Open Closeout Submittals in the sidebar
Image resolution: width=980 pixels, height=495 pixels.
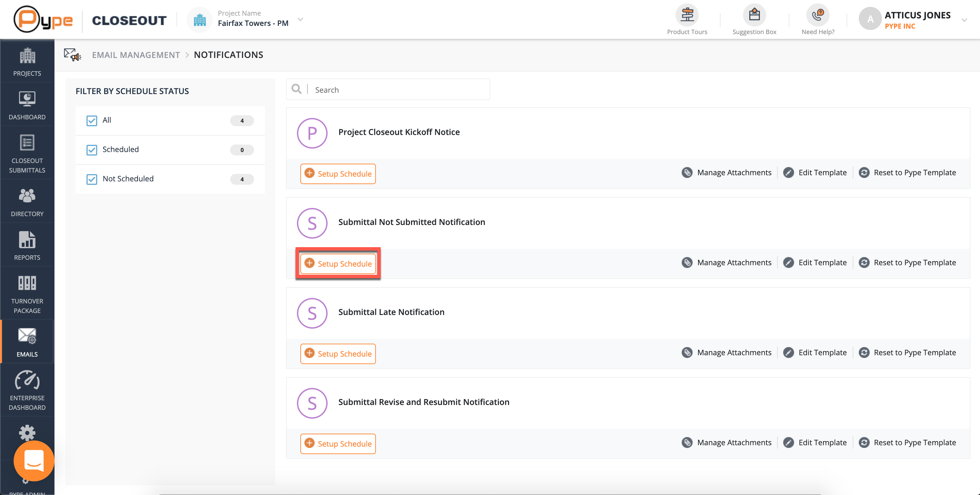click(27, 154)
